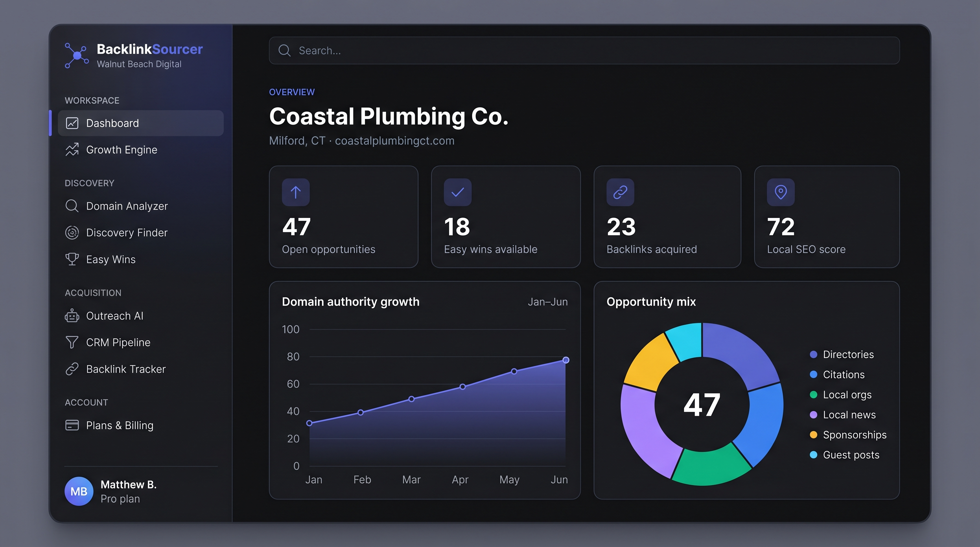Click the CRM Pipeline funnel icon
Screen dimensions: 980x547
[x=72, y=342]
